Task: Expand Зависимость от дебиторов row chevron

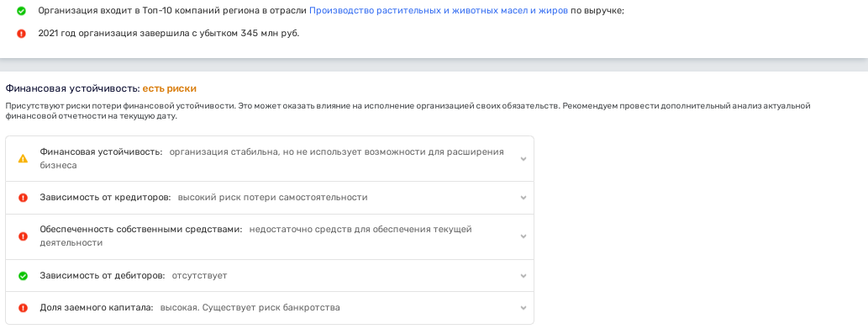Action: tap(523, 276)
